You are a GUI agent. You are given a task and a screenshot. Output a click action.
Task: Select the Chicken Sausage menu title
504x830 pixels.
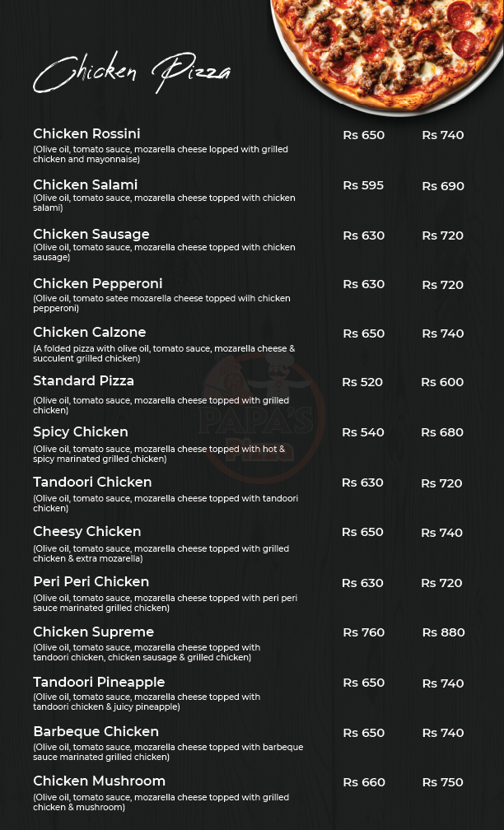click(x=91, y=235)
